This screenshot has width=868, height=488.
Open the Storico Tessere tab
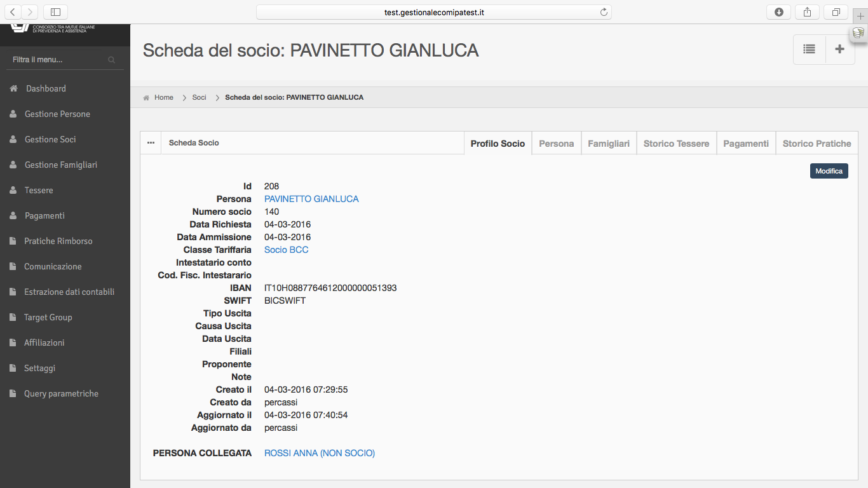pos(676,144)
